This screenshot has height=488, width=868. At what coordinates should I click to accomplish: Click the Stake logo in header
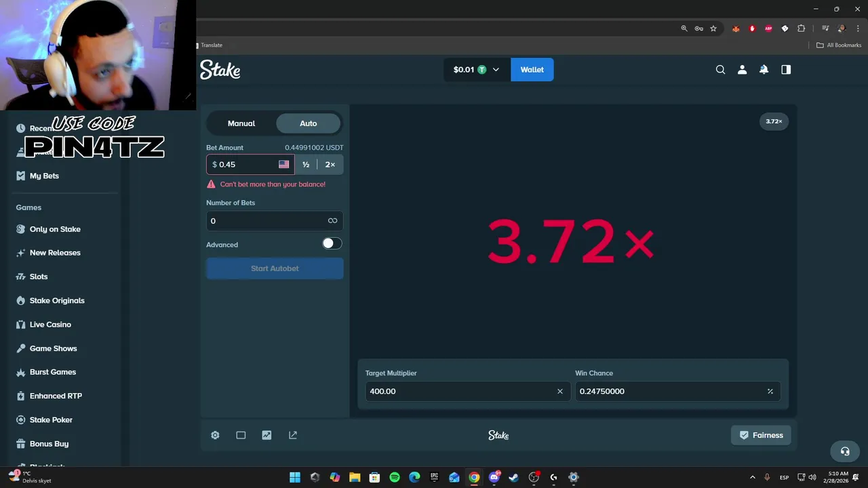220,70
